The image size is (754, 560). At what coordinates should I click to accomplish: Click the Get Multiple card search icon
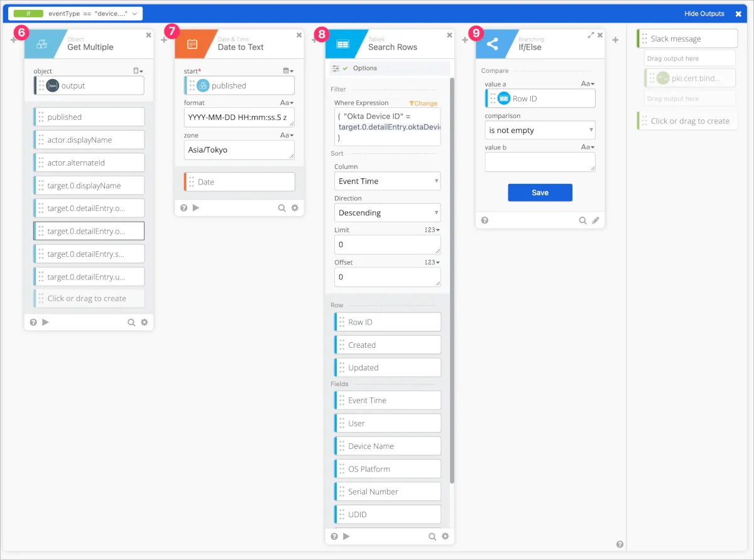[x=131, y=322]
